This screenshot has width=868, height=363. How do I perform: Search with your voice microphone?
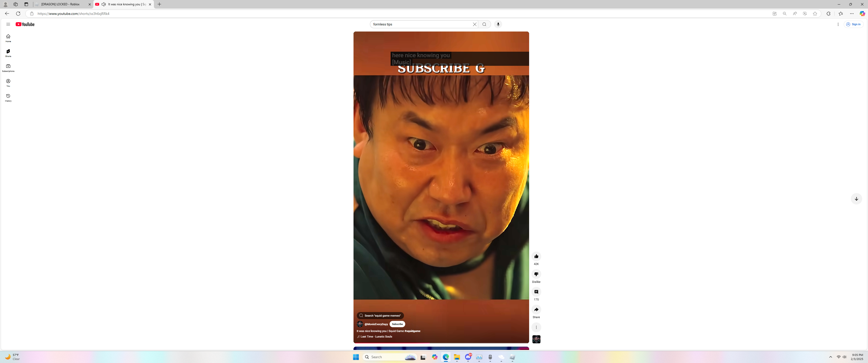(x=498, y=24)
